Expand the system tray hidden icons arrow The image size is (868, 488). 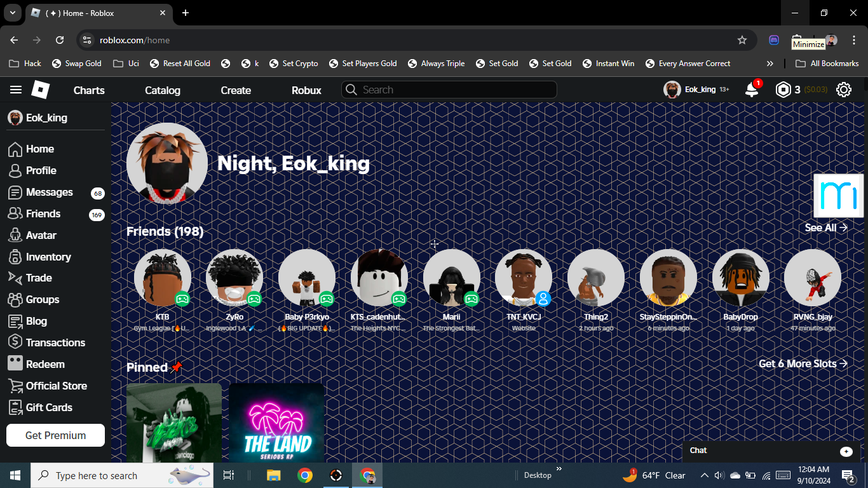click(x=704, y=475)
